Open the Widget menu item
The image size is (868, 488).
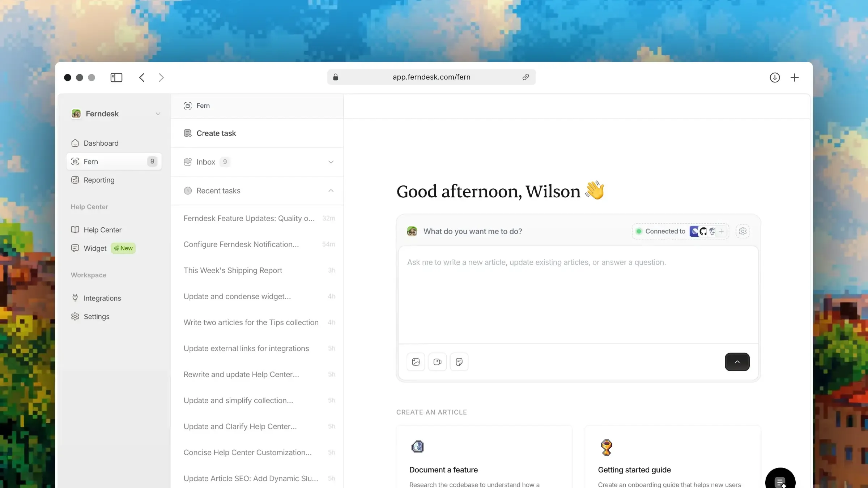click(x=95, y=248)
